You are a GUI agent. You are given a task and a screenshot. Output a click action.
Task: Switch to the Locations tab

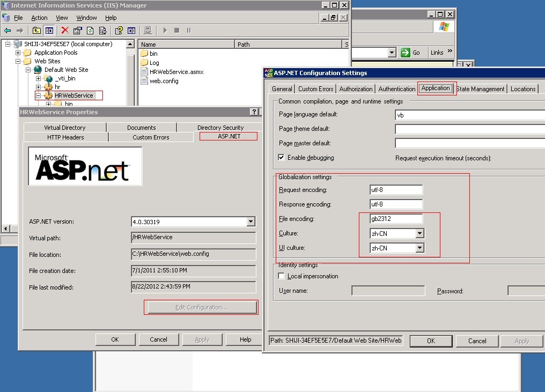[523, 89]
